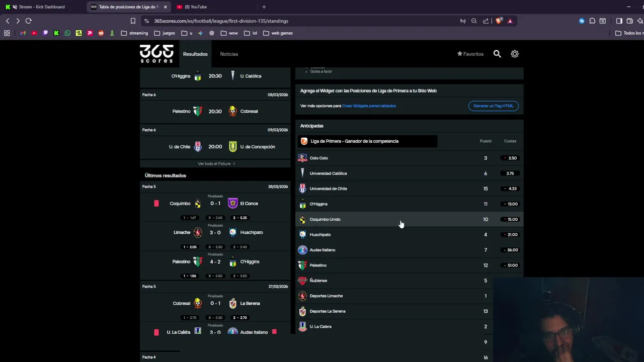Click O'Higgins odds 13.00

(x=510, y=204)
